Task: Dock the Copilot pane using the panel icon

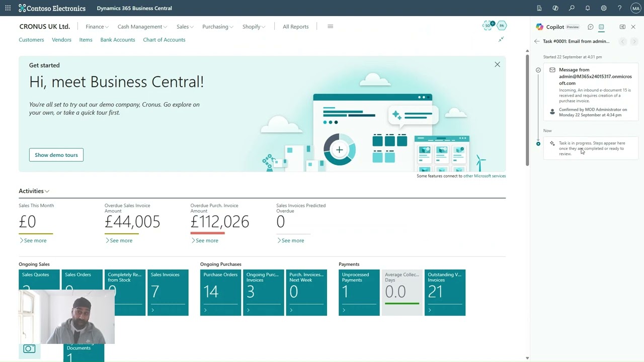Action: (x=622, y=27)
